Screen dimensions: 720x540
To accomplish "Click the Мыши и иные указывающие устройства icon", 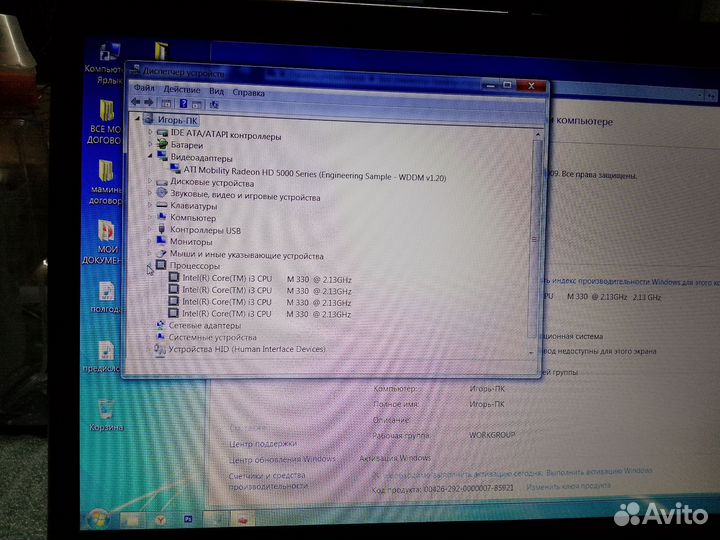I will (x=161, y=253).
